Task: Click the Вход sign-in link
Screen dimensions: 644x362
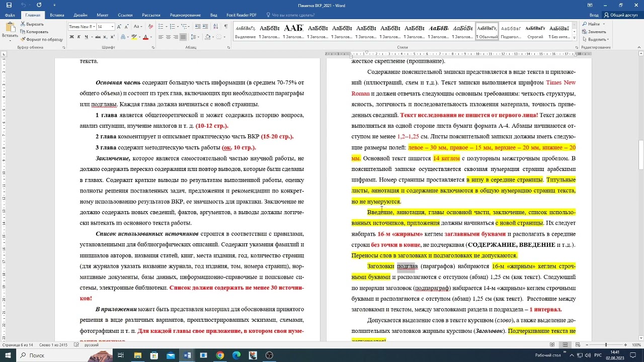Action: click(x=594, y=15)
